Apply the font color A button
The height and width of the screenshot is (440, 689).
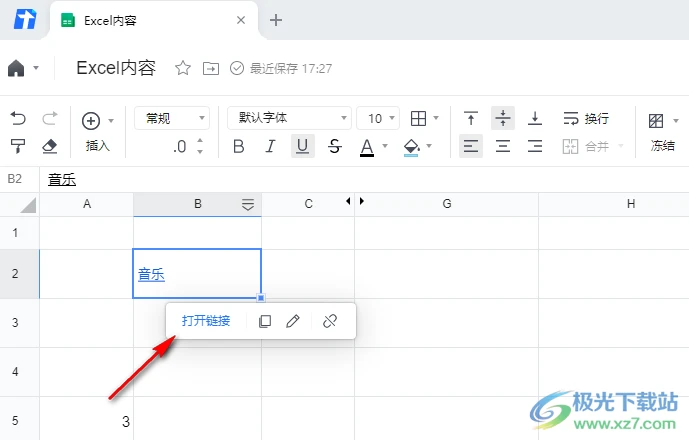pyautogui.click(x=367, y=147)
